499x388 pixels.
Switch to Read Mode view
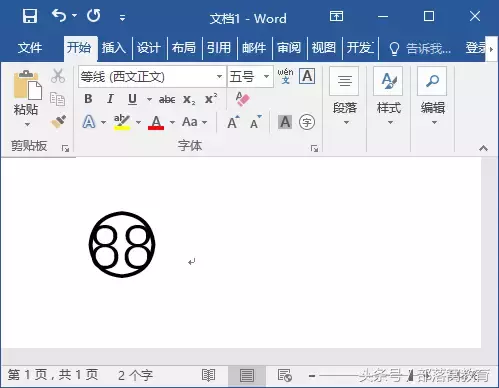[x=208, y=375]
